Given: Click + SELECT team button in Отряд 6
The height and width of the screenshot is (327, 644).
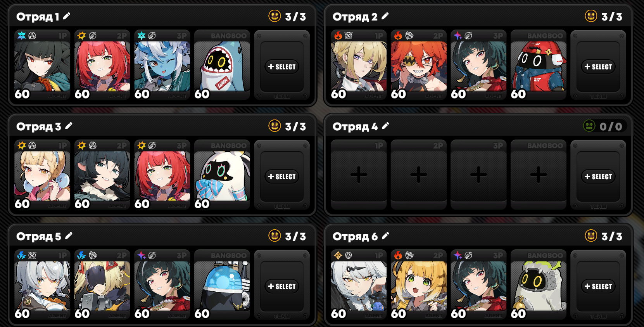Looking at the screenshot, I should click(x=598, y=286).
